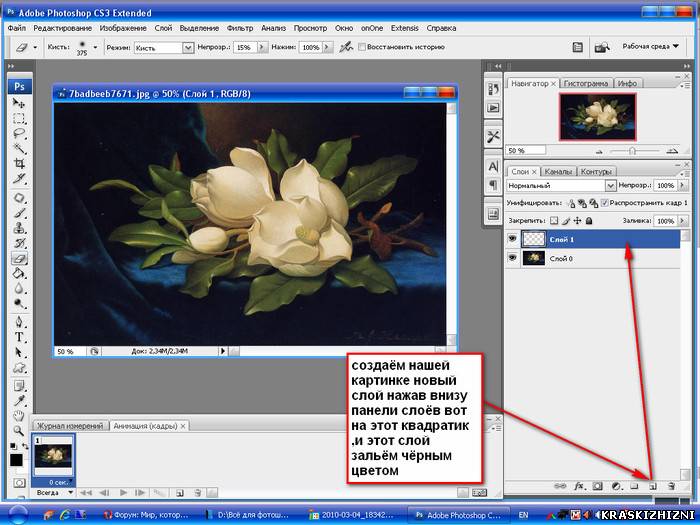Open the Файл menu
The height and width of the screenshot is (525, 700).
click(17, 28)
